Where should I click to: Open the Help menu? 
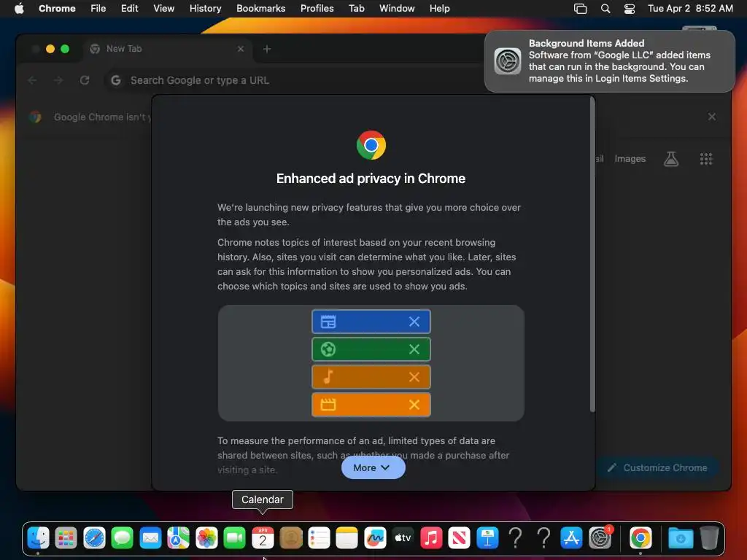439,8
